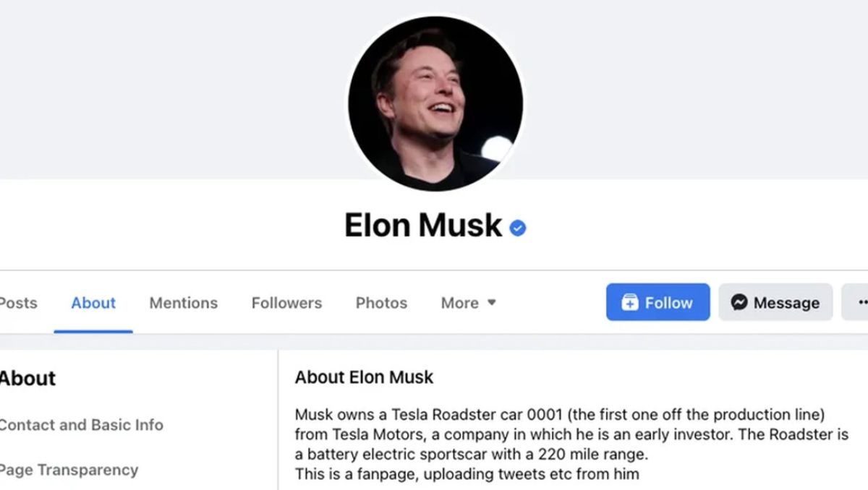
Task: Open Page Transparency in the About sidebar
Action: pos(69,470)
